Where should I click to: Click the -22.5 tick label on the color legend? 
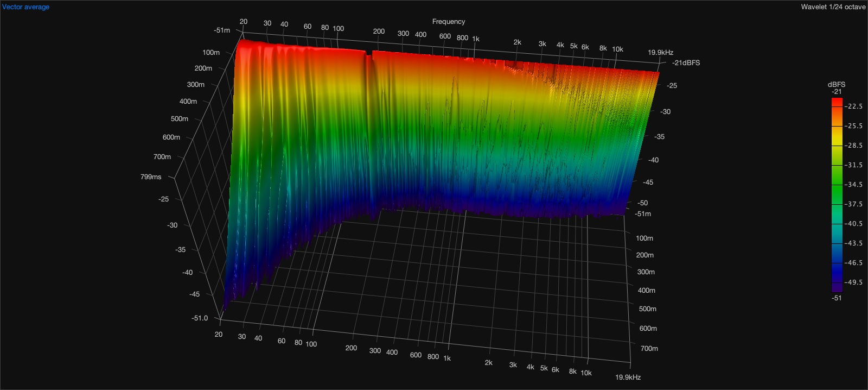coord(853,106)
